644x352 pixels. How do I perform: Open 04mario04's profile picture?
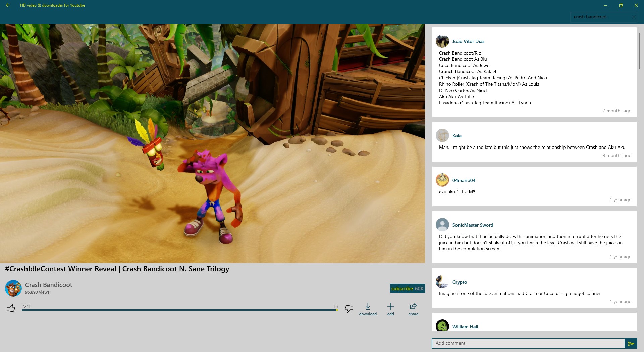442,180
